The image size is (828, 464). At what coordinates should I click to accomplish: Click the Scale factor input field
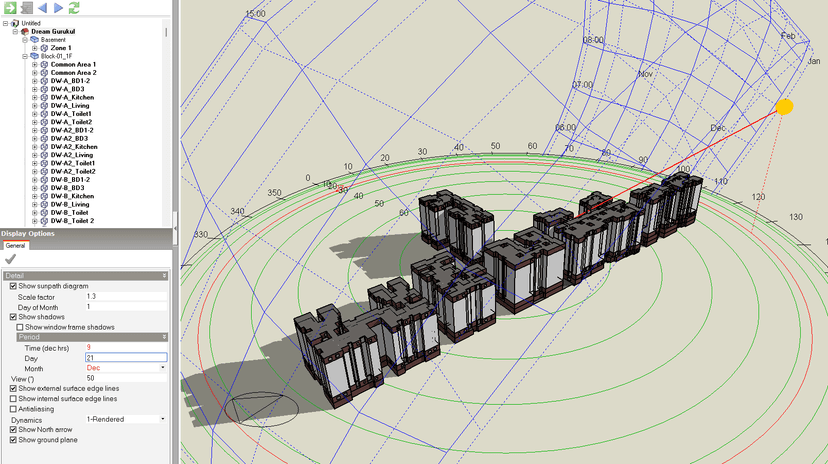[125, 296]
